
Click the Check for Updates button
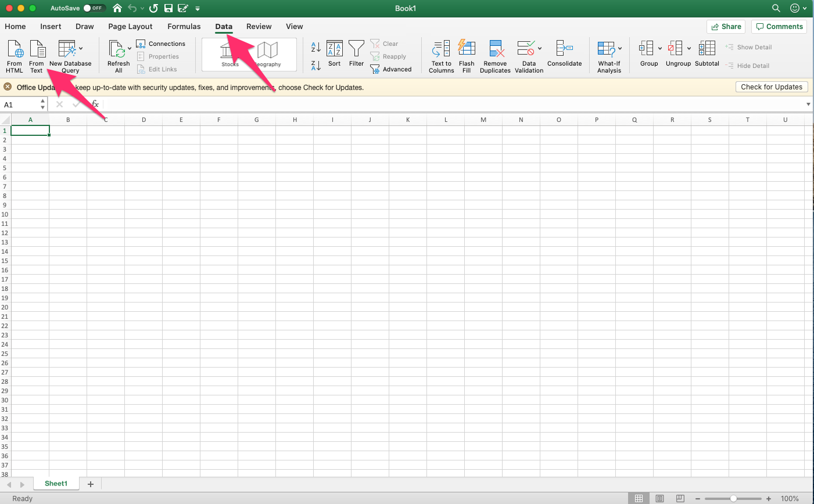(772, 87)
